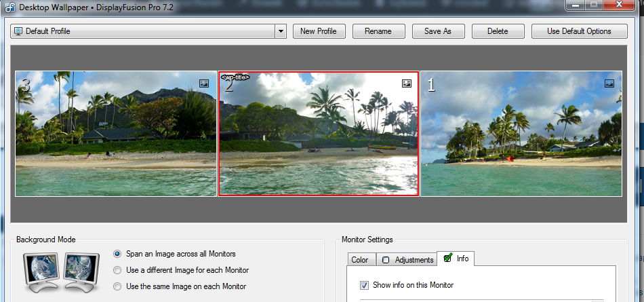Click the monitor icon in the profile box

coord(18,31)
